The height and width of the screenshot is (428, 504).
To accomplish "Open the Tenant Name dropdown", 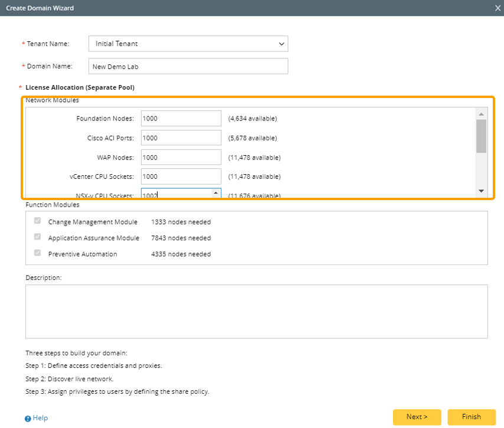I will 188,44.
